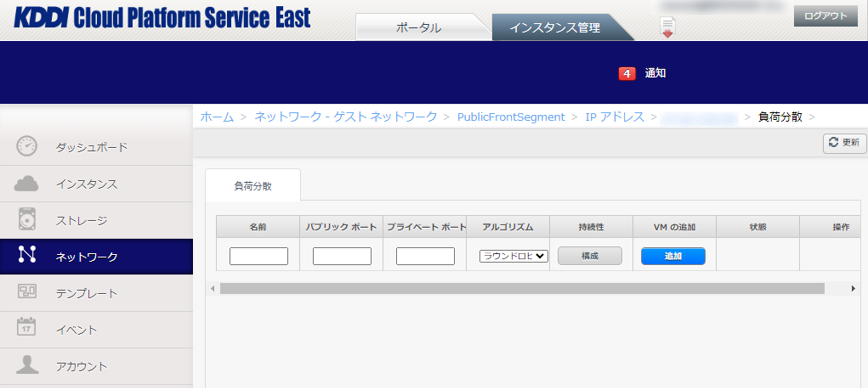868x388 pixels.
Task: Go to ホーム breadcrumb link
Action: tap(217, 117)
